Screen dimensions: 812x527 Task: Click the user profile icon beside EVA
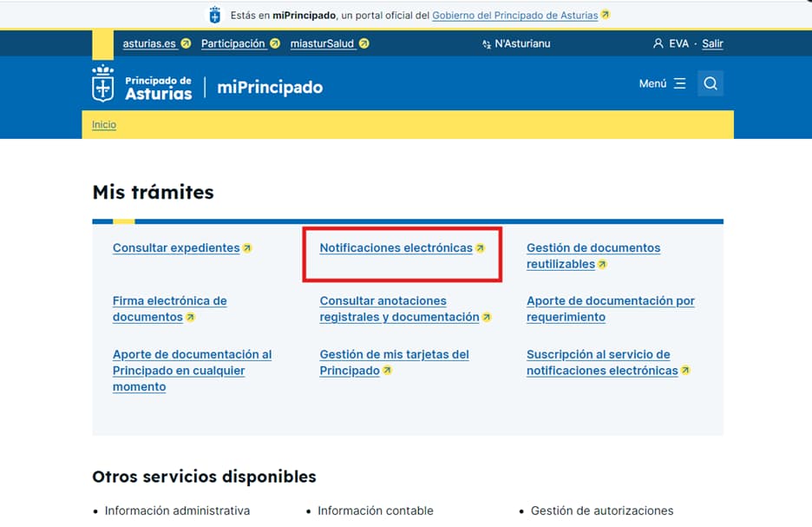[658, 43]
